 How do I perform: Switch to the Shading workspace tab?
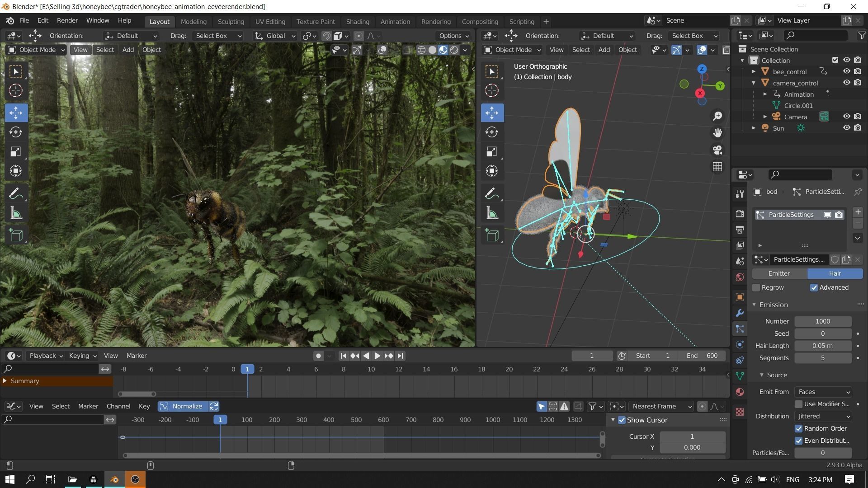pos(357,22)
